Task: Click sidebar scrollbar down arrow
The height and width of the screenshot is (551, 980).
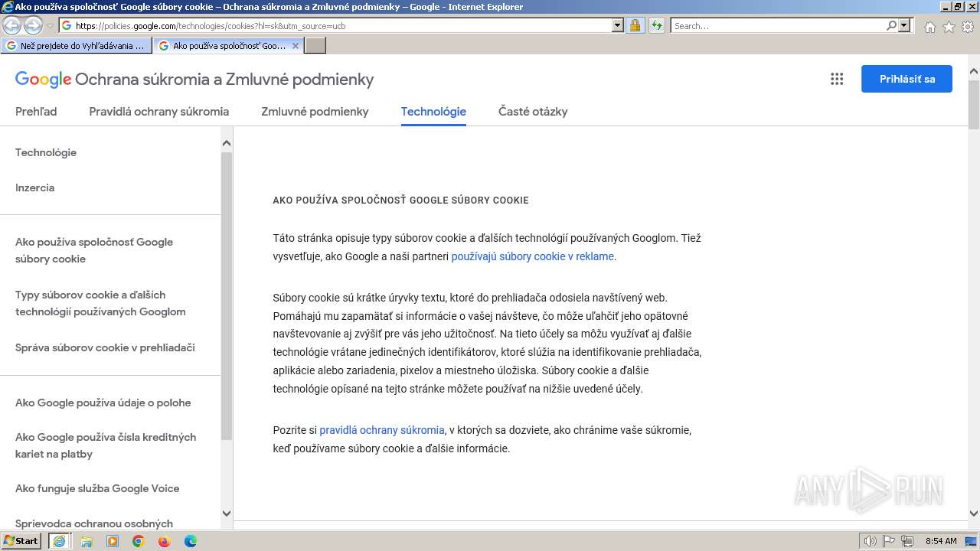Action: pyautogui.click(x=227, y=514)
